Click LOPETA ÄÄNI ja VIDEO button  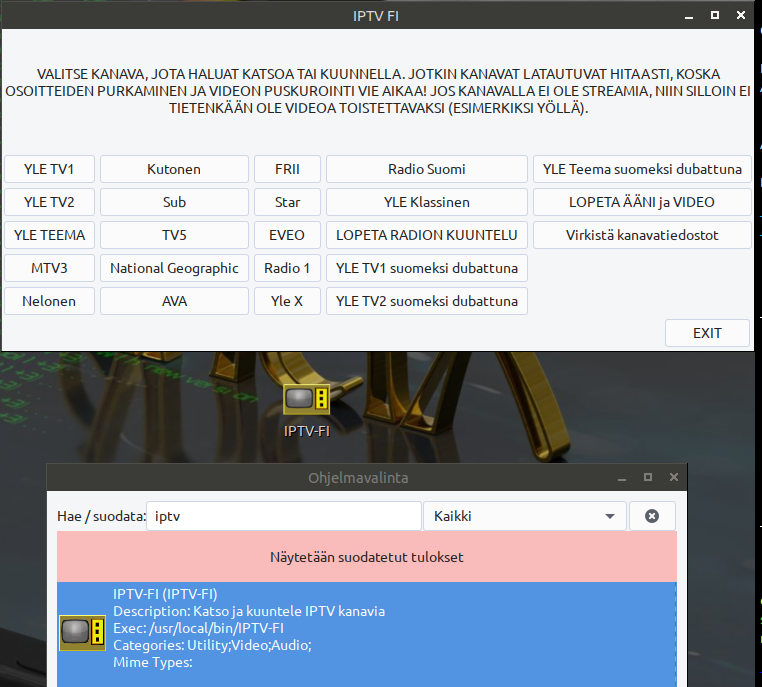click(x=642, y=202)
